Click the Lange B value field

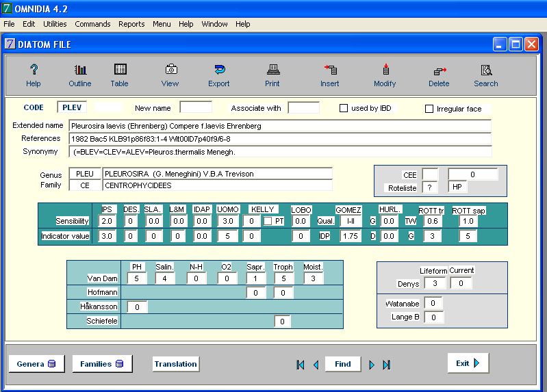[433, 317]
